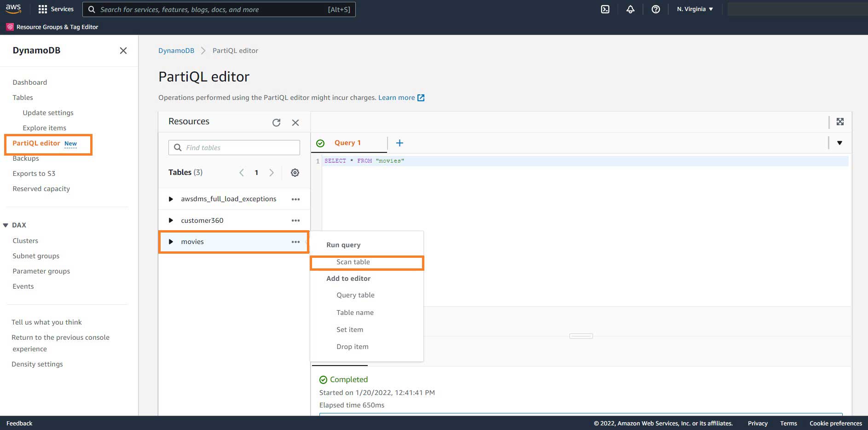
Task: Click the Find tables search field
Action: click(240, 148)
